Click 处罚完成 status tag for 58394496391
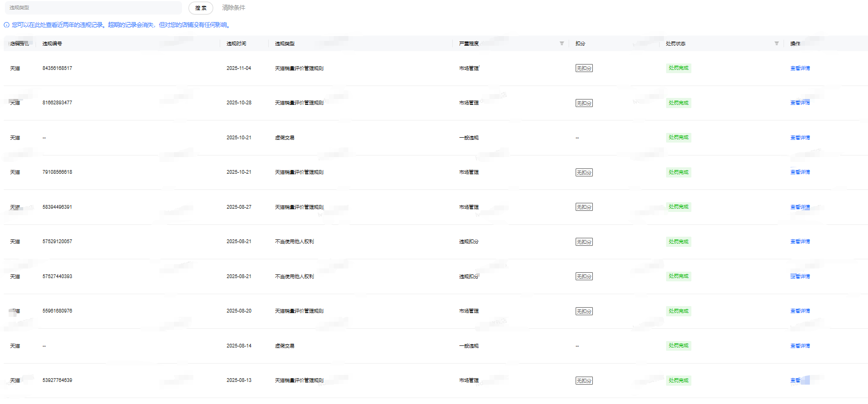 click(x=678, y=207)
